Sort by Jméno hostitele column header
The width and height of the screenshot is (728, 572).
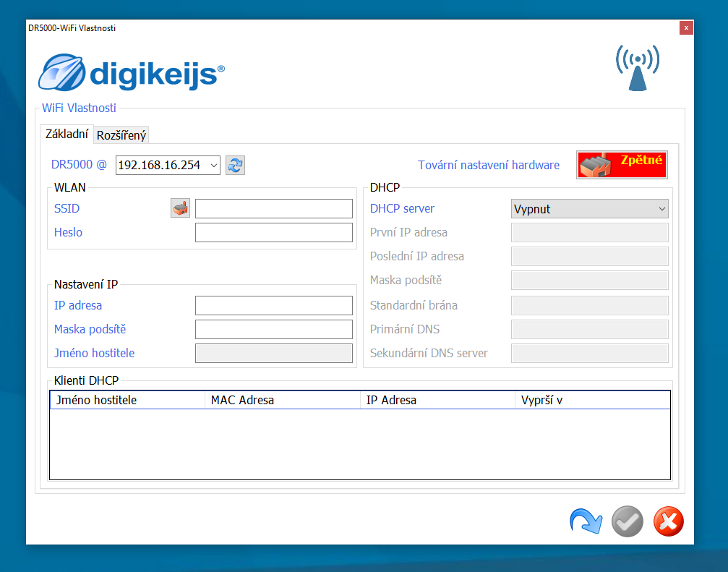click(127, 400)
